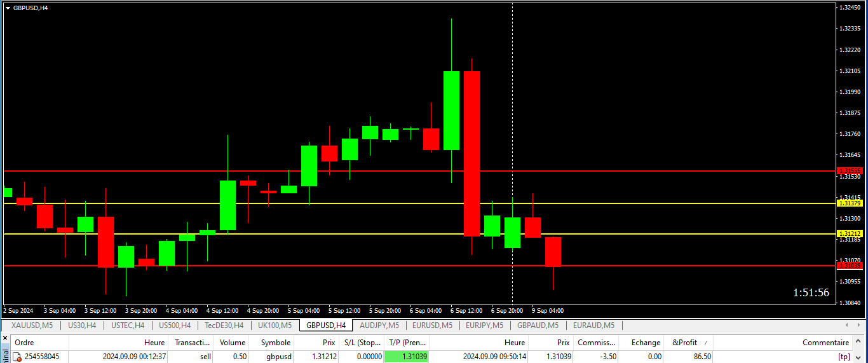The height and width of the screenshot is (363, 868).
Task: Click the green 1.31039 take profit cell
Action: click(407, 357)
